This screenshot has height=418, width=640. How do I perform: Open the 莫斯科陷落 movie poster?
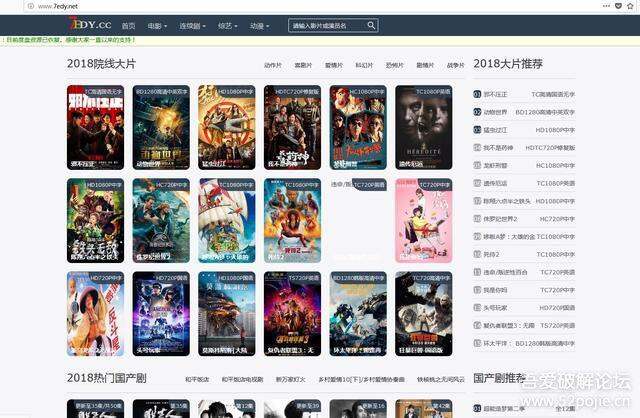[x=227, y=314]
